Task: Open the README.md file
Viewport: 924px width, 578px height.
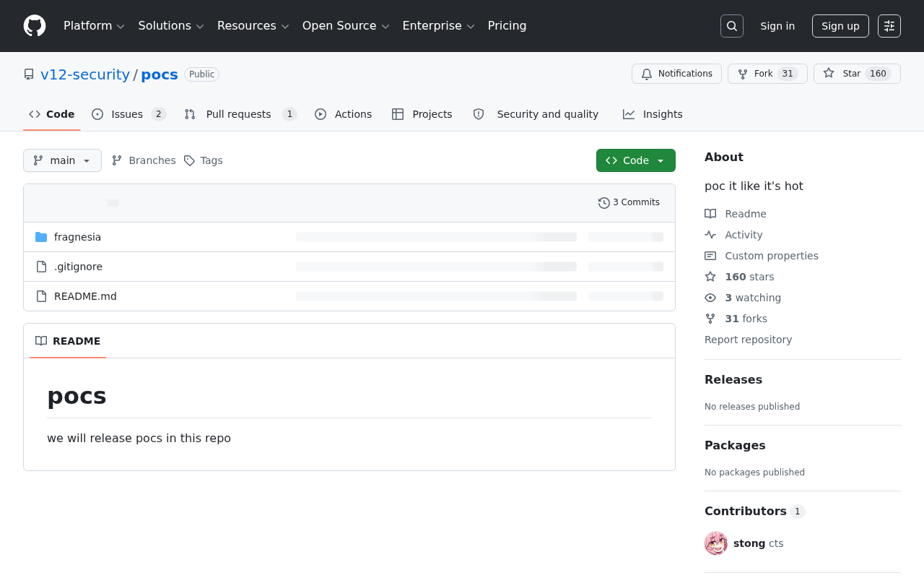Action: tap(85, 296)
